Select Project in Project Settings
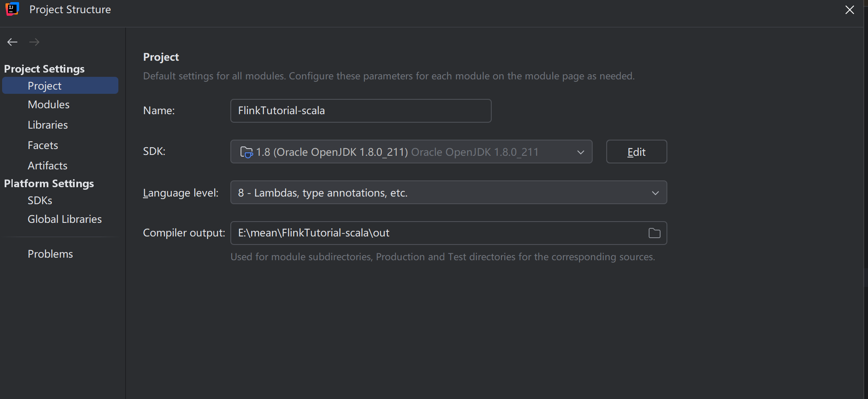This screenshot has width=868, height=399. (60, 85)
